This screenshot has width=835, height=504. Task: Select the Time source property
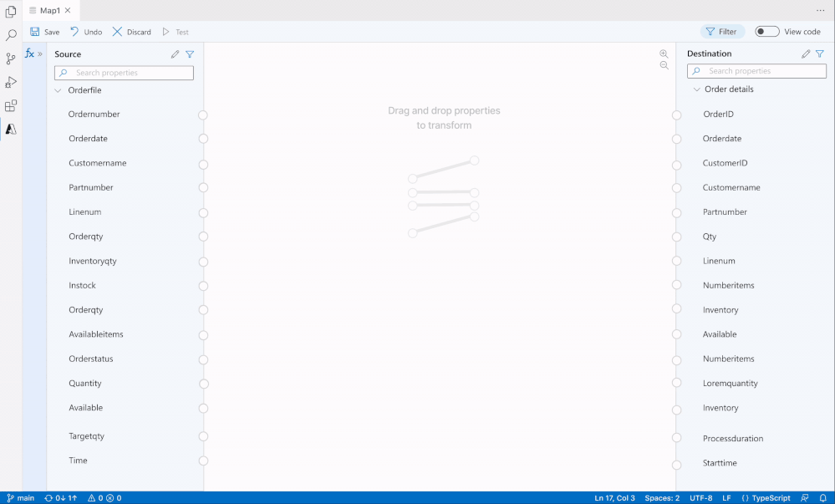78,461
